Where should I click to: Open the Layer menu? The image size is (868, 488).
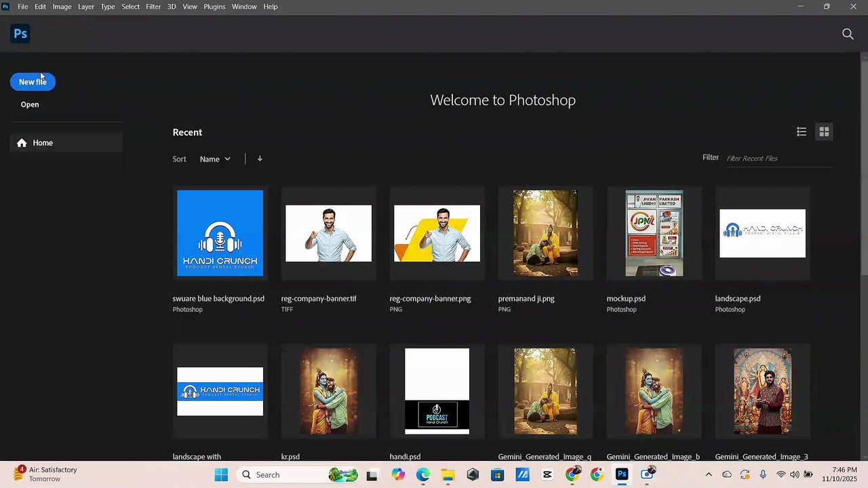tap(86, 6)
